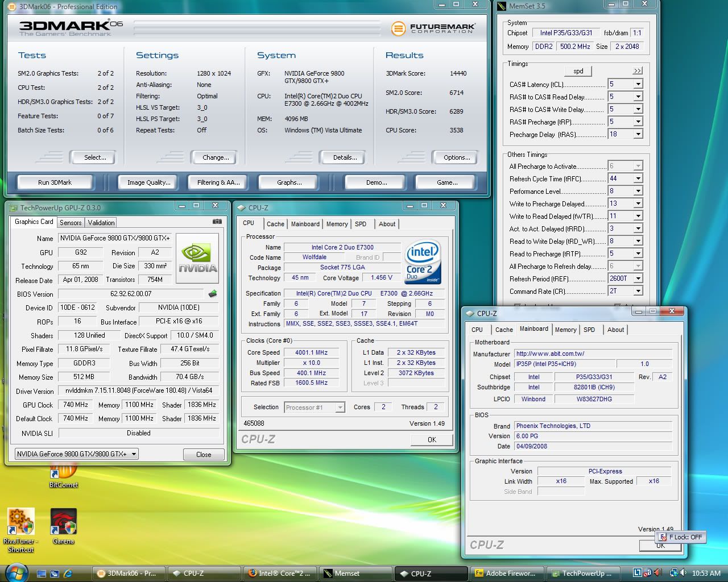Expand the CAS# Latency (tCL) dropdown

tap(638, 84)
